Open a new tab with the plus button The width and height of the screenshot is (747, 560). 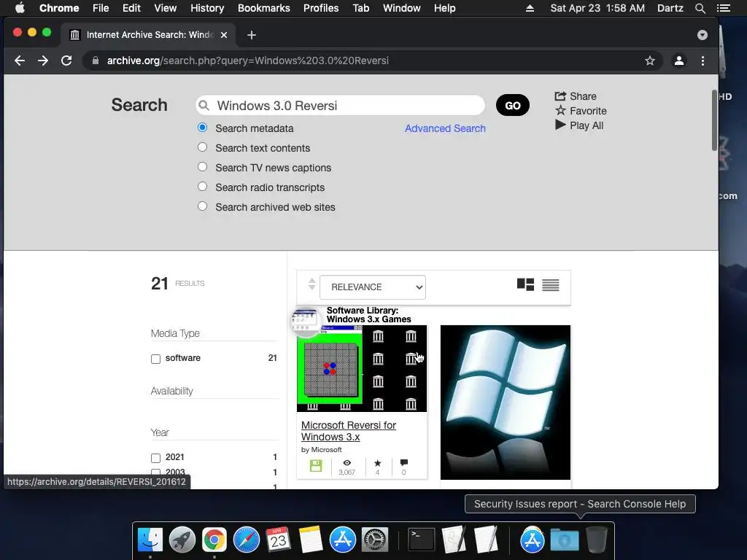[x=252, y=35]
